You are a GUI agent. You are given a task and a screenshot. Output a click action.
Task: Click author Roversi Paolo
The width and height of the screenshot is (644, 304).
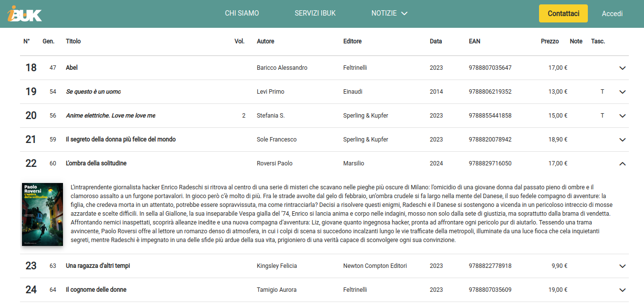[x=274, y=163]
